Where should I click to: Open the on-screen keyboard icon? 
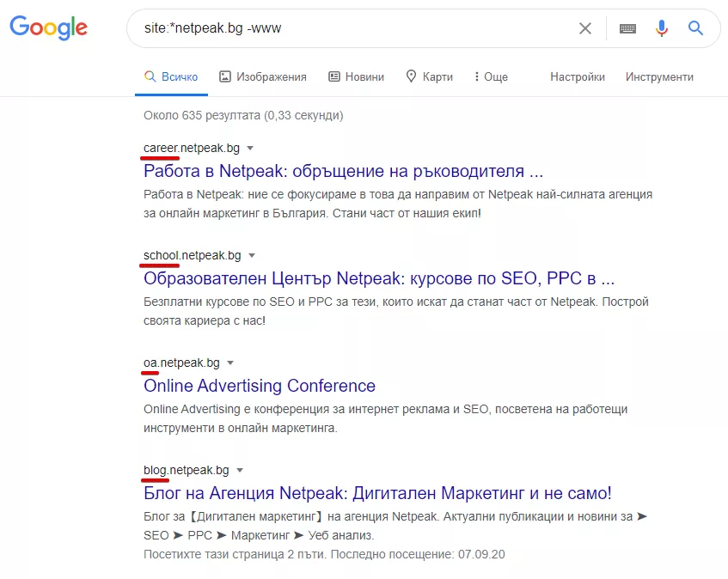(627, 28)
